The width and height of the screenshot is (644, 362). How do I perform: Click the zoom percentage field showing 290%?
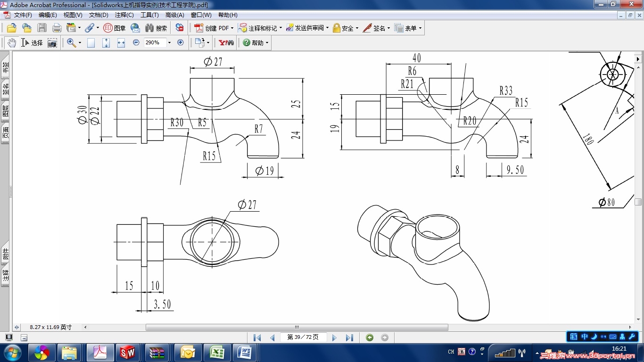(155, 42)
